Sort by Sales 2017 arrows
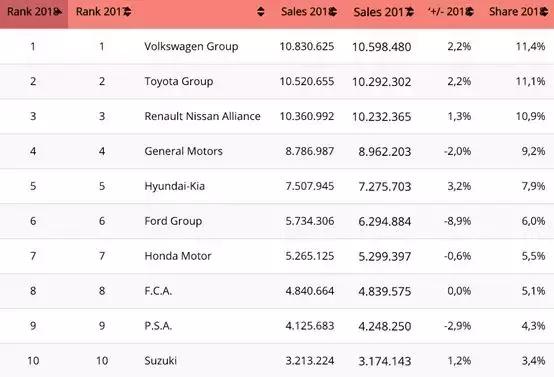This screenshot has height=377, width=554. 410,12
